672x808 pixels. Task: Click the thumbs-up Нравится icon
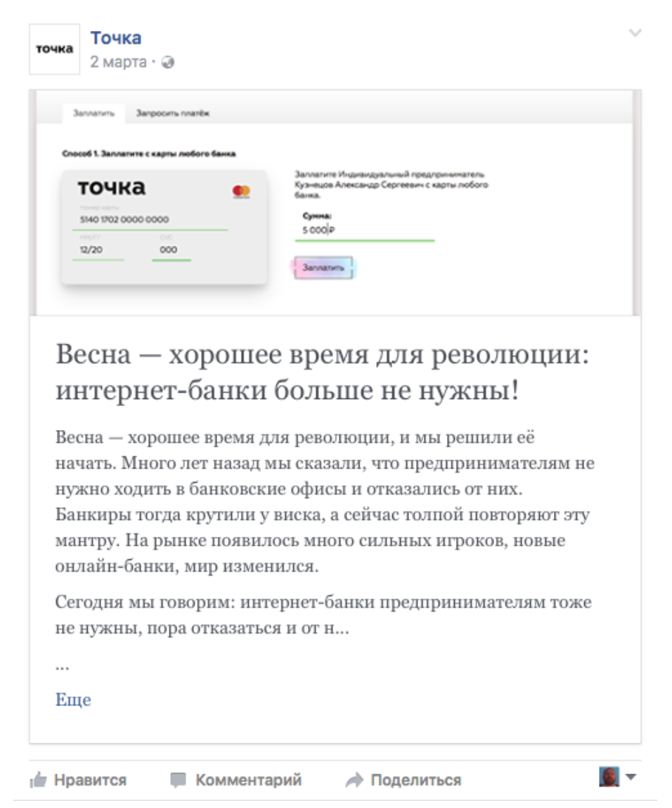click(38, 780)
